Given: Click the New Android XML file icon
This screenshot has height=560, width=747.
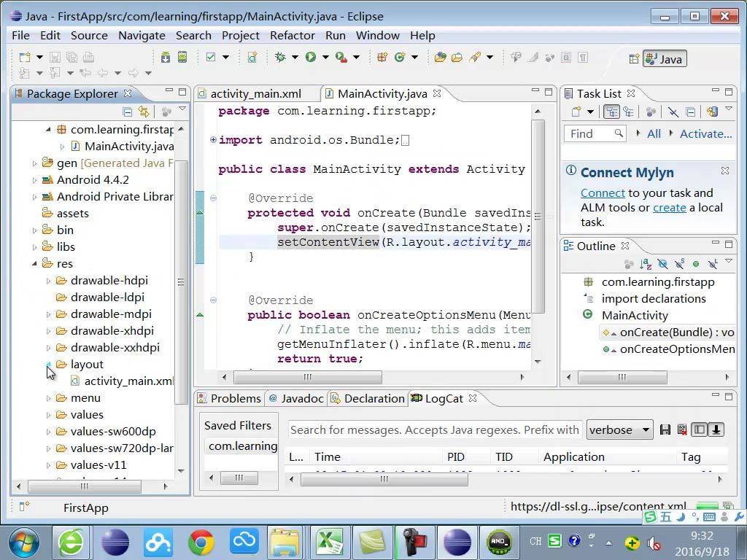Looking at the screenshot, I should (252, 58).
